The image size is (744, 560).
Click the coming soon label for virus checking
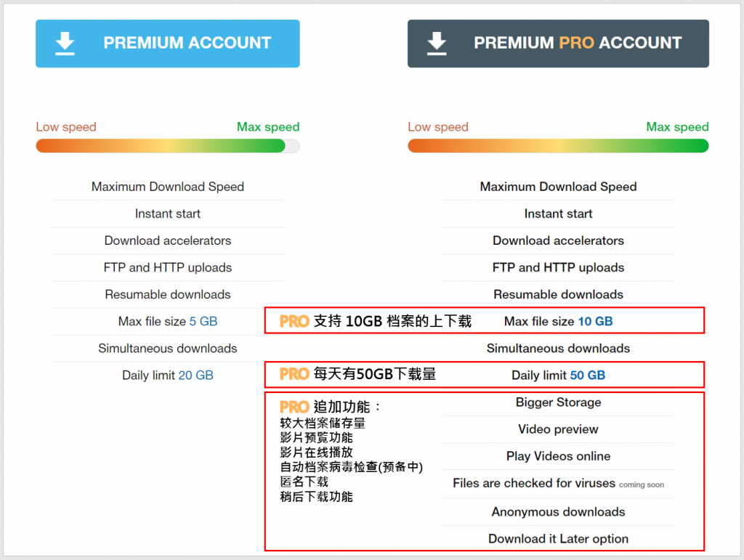point(642,485)
